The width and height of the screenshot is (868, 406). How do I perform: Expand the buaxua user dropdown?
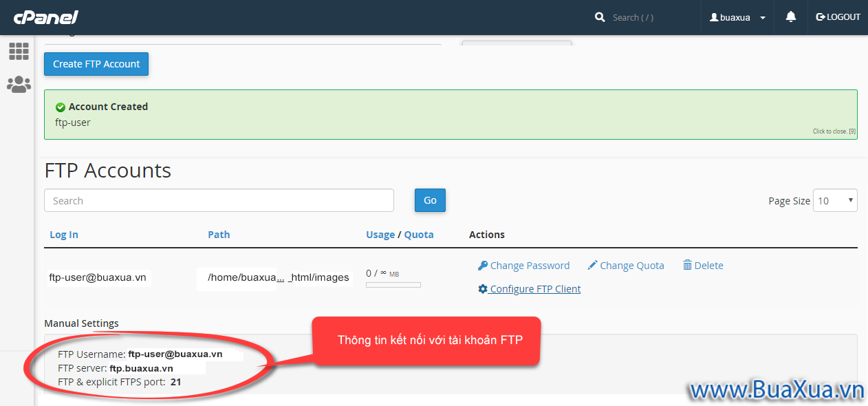coord(738,17)
